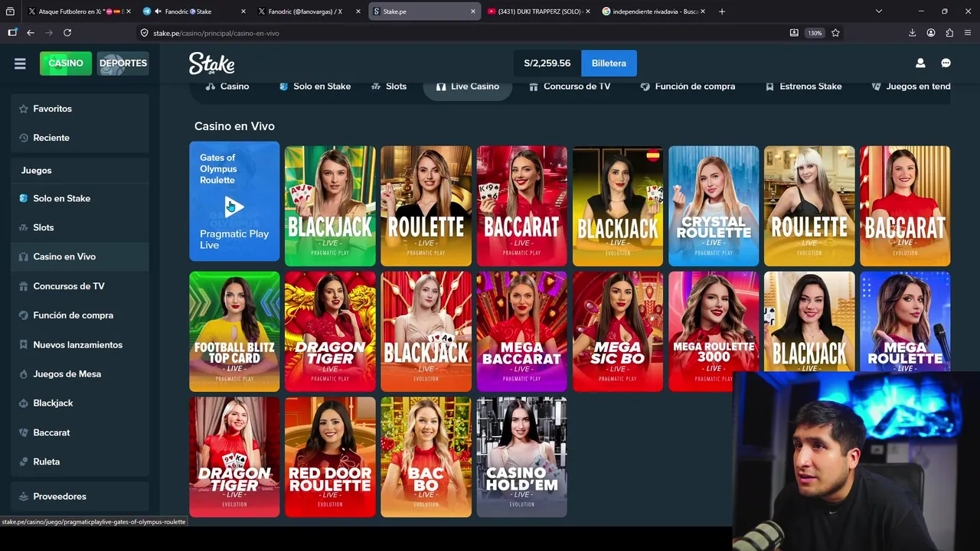Image resolution: width=980 pixels, height=551 pixels.
Task: Select Solo en Stake in sidebar
Action: coord(80,198)
